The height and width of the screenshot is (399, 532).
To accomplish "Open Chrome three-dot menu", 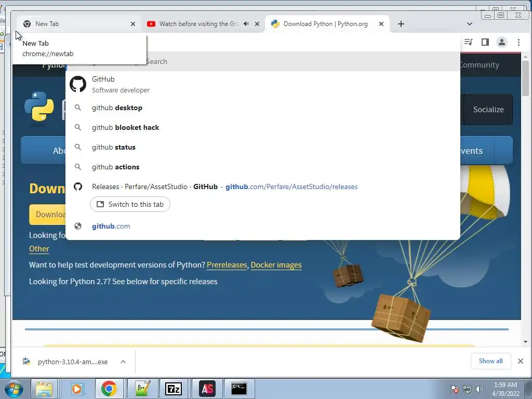I will point(519,42).
